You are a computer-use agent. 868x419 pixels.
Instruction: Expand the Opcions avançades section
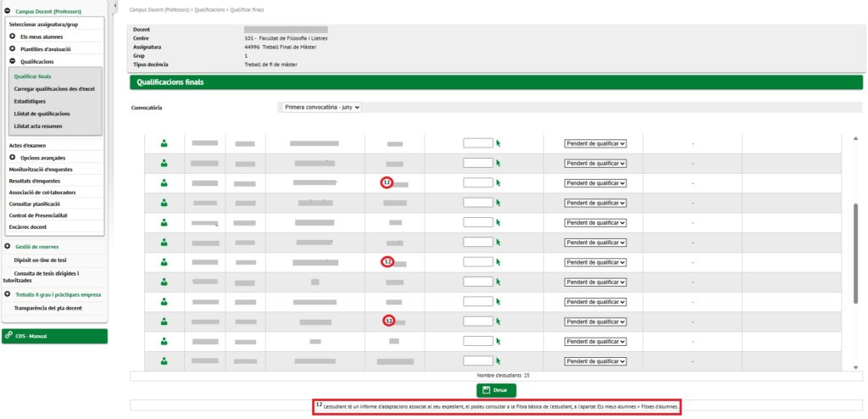[13, 157]
